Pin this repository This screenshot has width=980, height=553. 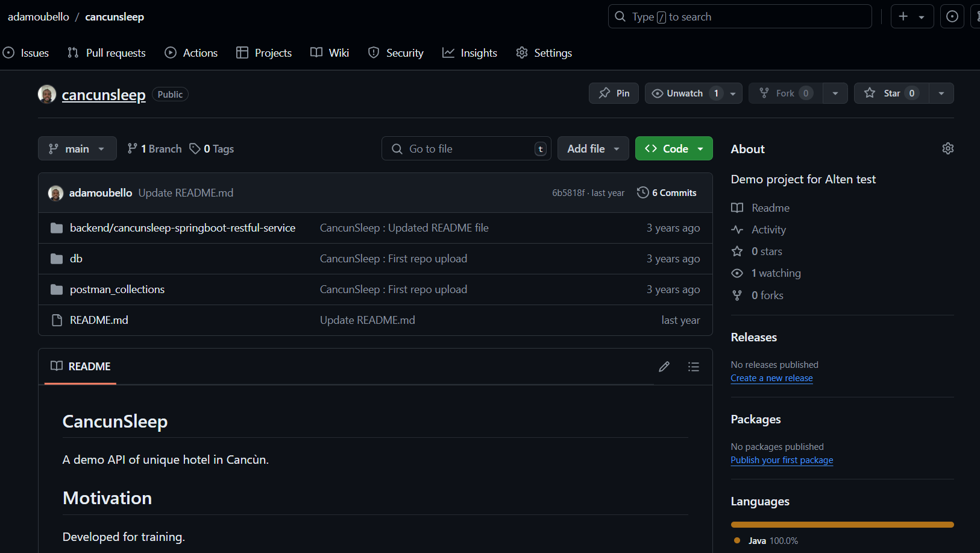tap(614, 93)
